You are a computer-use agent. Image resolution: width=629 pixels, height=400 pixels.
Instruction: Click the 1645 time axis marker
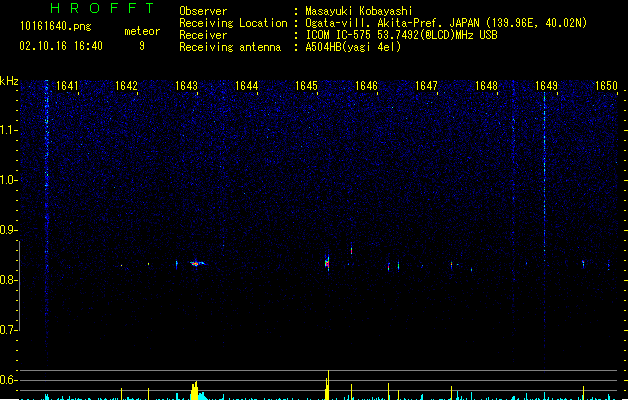[x=306, y=86]
